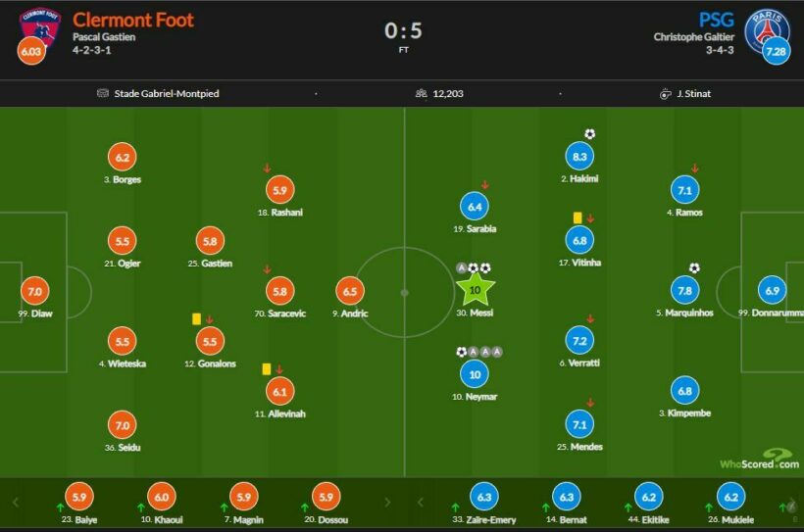The width and height of the screenshot is (804, 532).
Task: Select substitute Zaïre-Emery's rating circle
Action: [x=484, y=497]
